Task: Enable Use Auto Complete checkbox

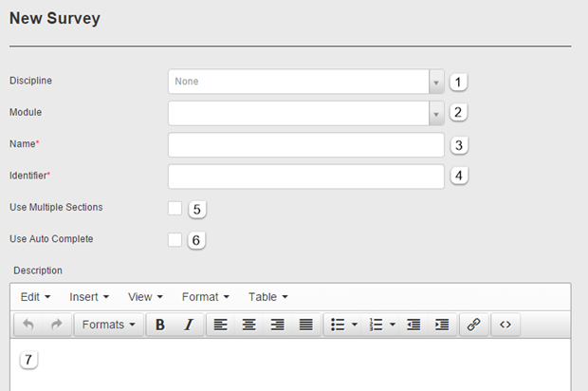Action: point(175,240)
